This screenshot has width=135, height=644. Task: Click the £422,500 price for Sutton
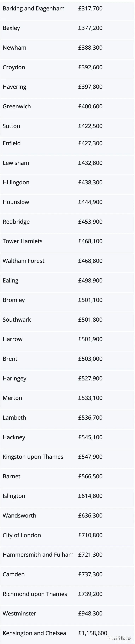pyautogui.click(x=90, y=126)
